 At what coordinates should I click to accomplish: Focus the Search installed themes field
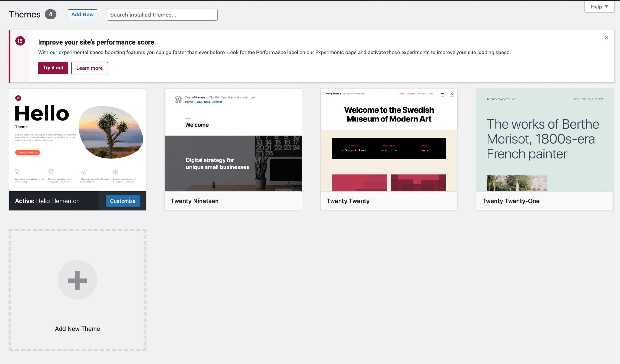tap(162, 15)
